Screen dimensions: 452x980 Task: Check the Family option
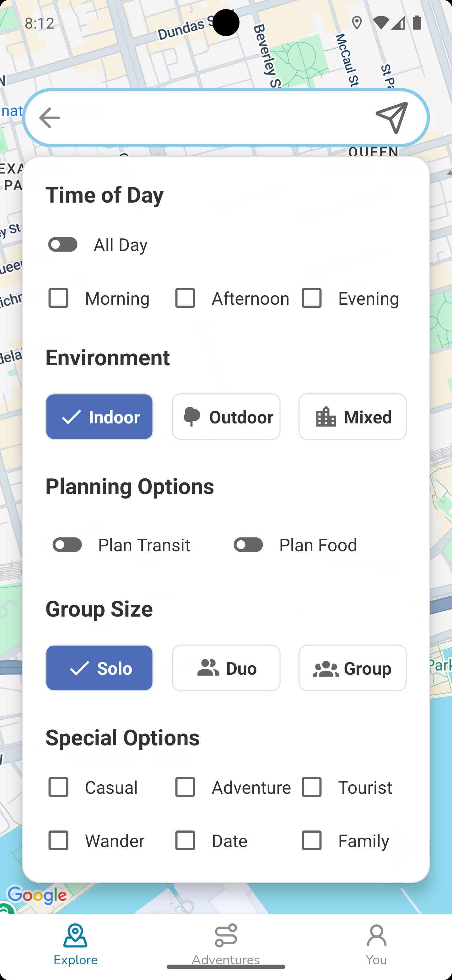[x=312, y=841]
